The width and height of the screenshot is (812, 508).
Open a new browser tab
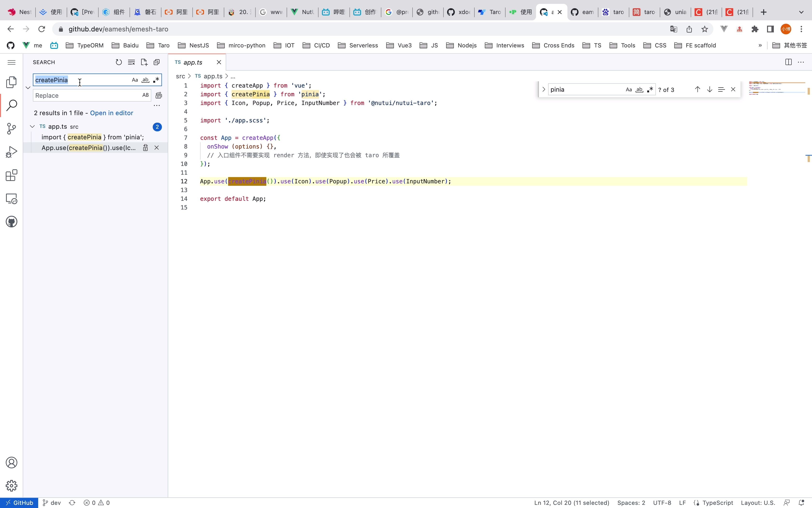coord(764,12)
